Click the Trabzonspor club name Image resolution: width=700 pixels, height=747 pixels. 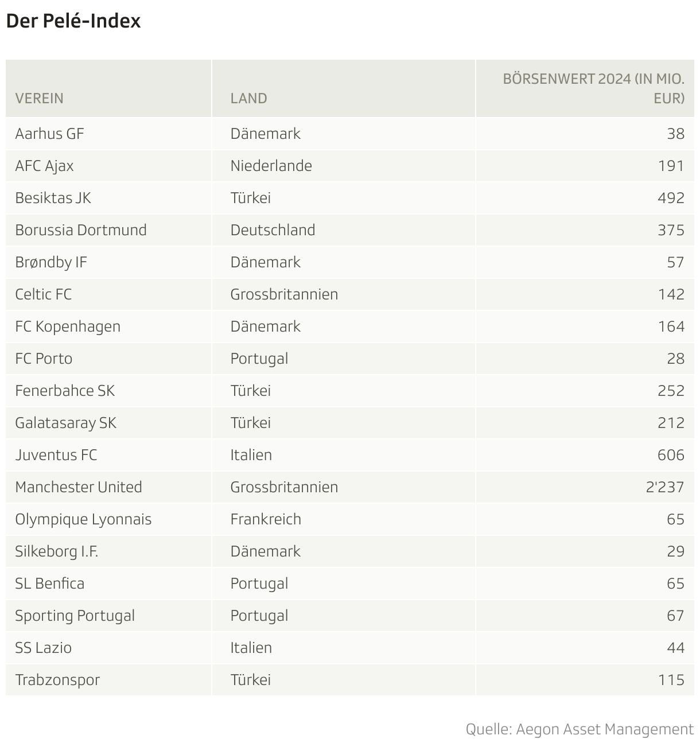point(57,680)
